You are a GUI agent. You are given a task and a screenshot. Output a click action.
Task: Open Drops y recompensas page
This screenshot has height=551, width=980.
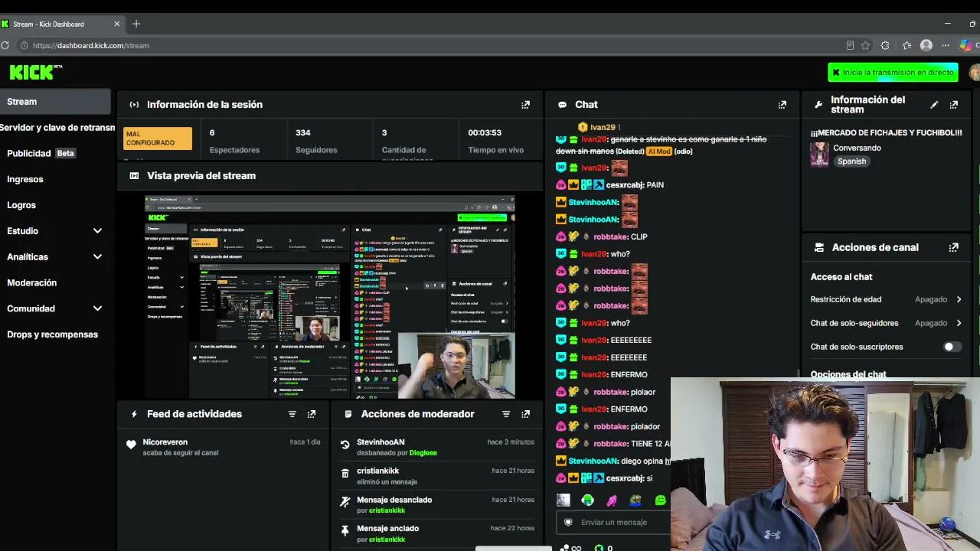(x=52, y=334)
